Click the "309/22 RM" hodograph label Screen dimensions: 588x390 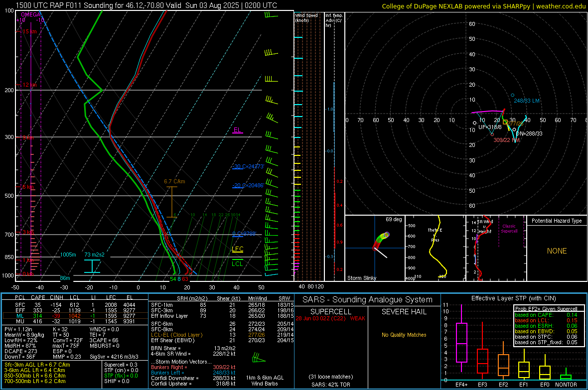(x=506, y=140)
